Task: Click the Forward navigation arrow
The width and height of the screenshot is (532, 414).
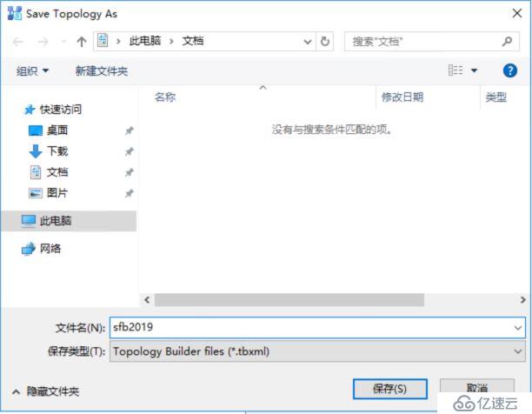Action: pyautogui.click(x=43, y=42)
